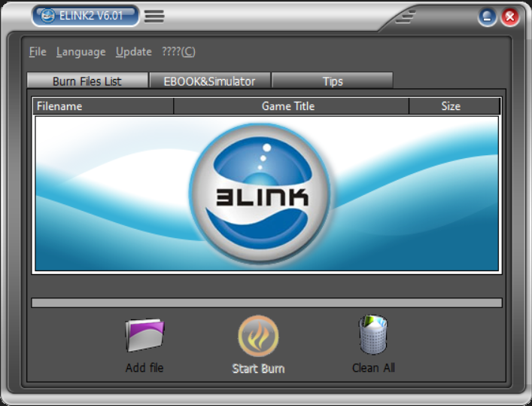
Task: Switch to the Tips tab
Action: point(333,81)
